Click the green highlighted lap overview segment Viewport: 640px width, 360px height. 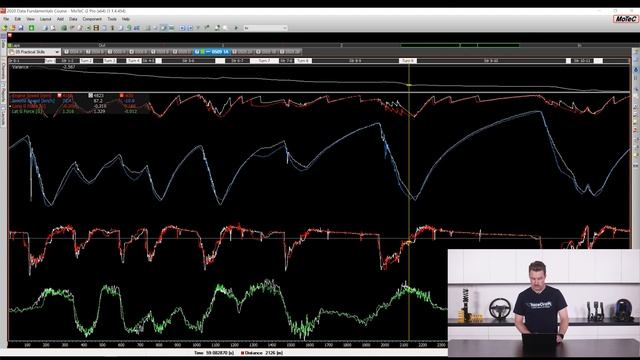(x=460, y=45)
